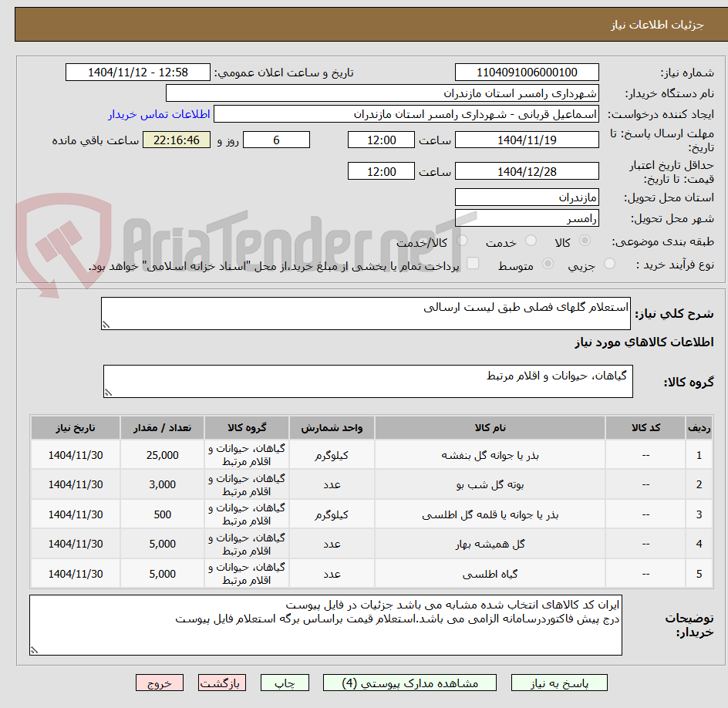Click the price validity date 1404/12/28
The image size is (728, 708).
click(x=527, y=171)
